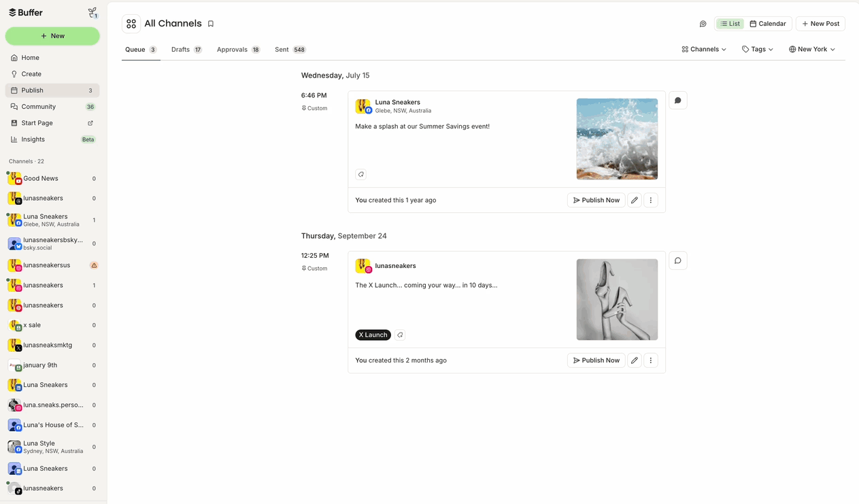Edit the Summer Savings post (pencil icon)
The width and height of the screenshot is (859, 504).
click(x=635, y=200)
